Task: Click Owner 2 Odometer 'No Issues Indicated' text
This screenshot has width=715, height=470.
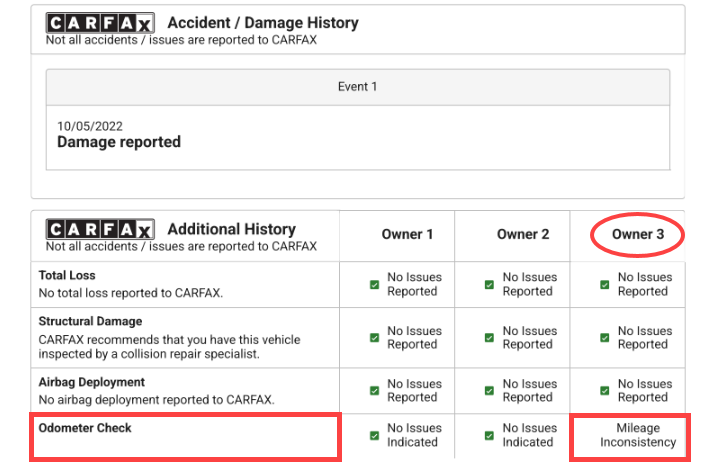Action: point(530,435)
